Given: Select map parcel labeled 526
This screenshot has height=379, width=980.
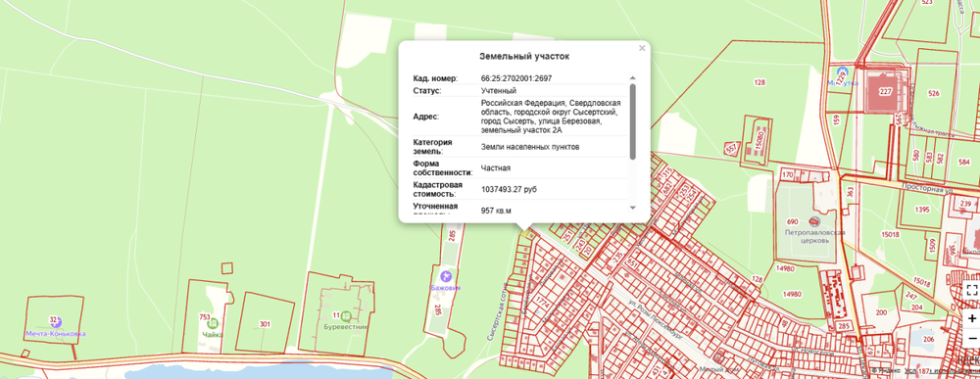Looking at the screenshot, I should (934, 94).
